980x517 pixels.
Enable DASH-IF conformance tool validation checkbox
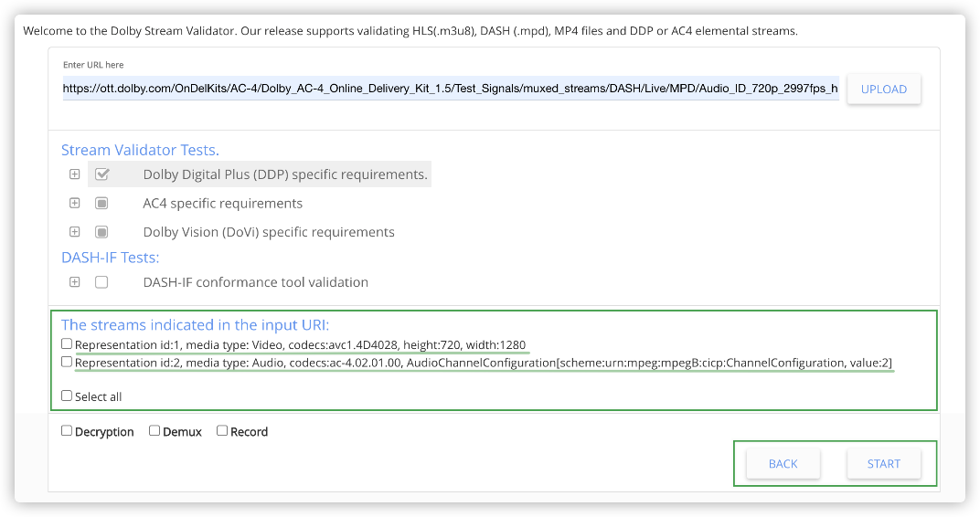tap(101, 282)
